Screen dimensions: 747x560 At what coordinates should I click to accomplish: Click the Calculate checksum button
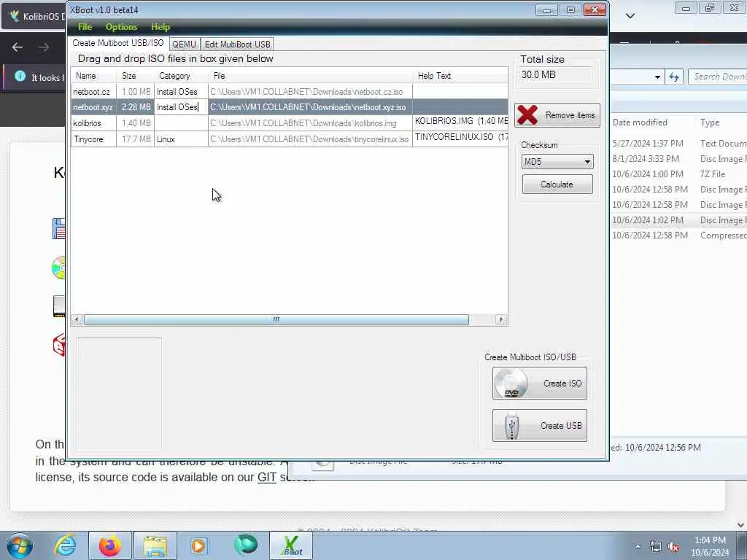point(557,184)
